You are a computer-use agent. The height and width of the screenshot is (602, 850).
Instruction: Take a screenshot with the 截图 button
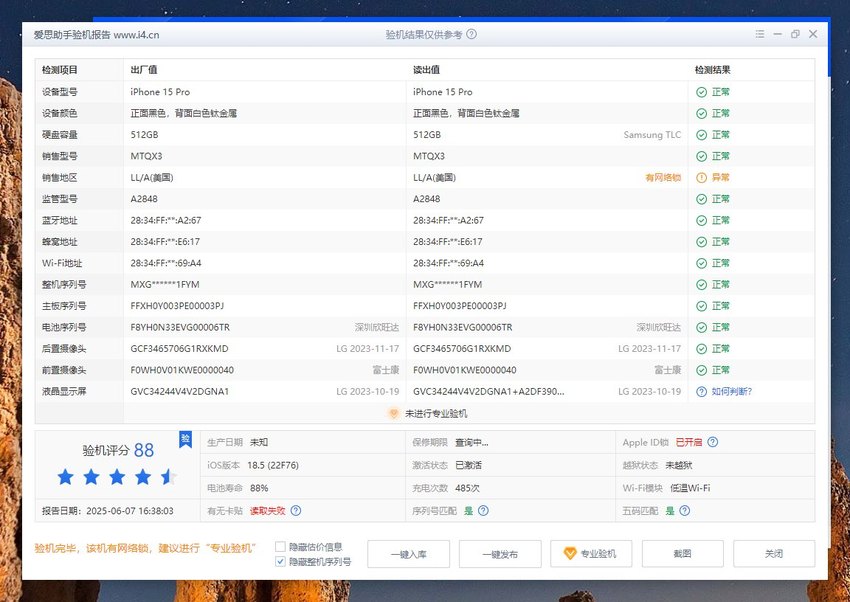point(682,554)
